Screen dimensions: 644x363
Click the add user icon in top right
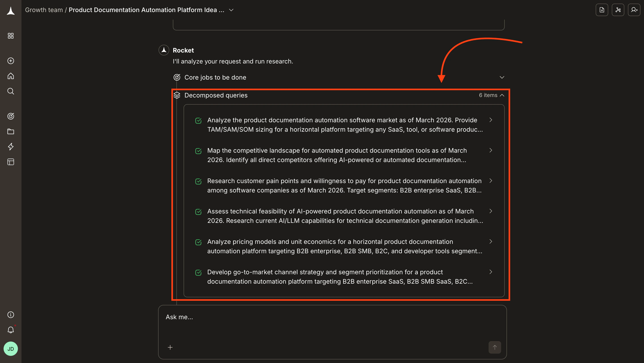pyautogui.click(x=634, y=10)
